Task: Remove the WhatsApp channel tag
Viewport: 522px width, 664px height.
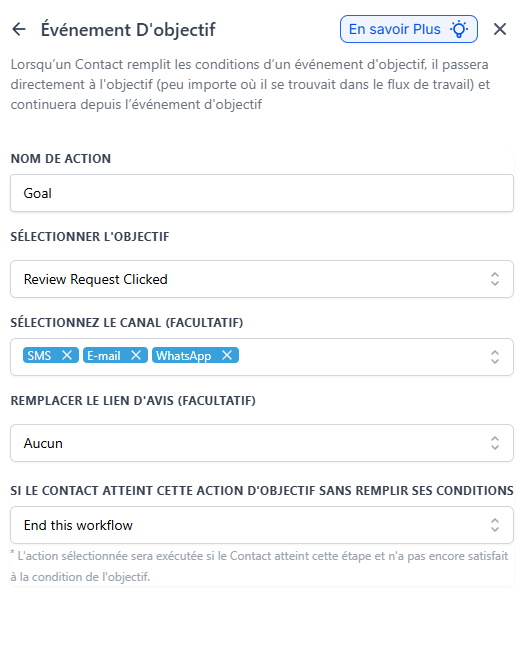Action: tap(227, 355)
